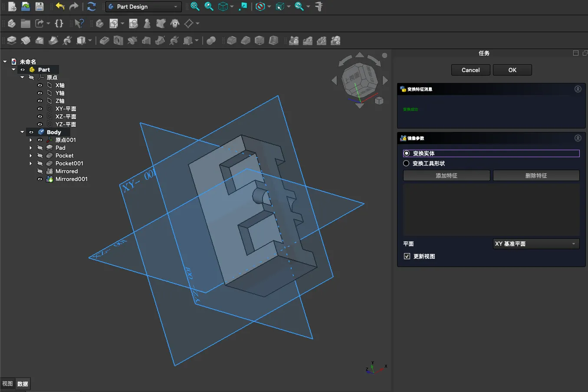Screen dimensions: 588x392
Task: Select the transform body radio button
Action: point(407,153)
